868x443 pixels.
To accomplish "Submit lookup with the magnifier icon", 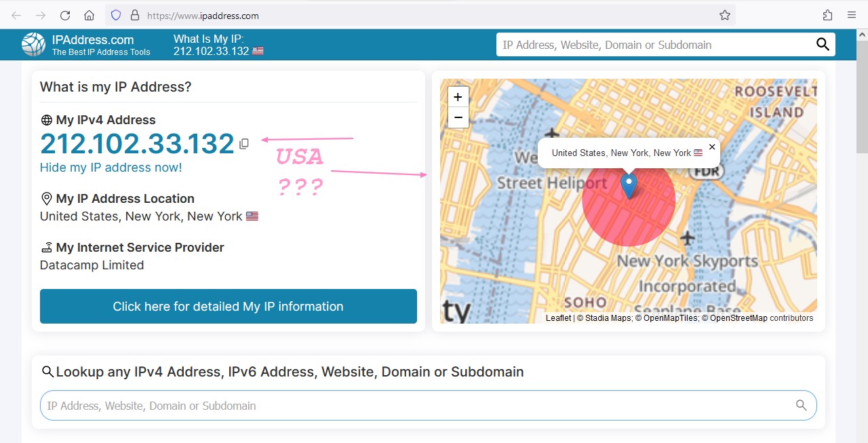I will 802,406.
